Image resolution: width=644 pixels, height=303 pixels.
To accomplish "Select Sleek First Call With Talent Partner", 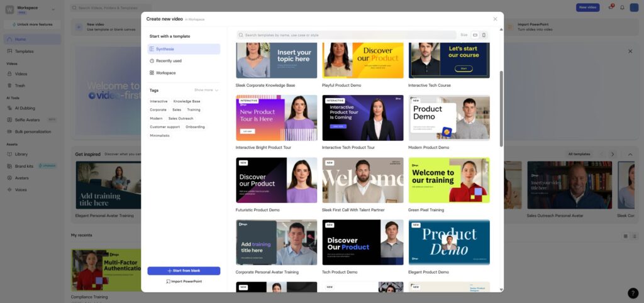I will click(x=363, y=180).
